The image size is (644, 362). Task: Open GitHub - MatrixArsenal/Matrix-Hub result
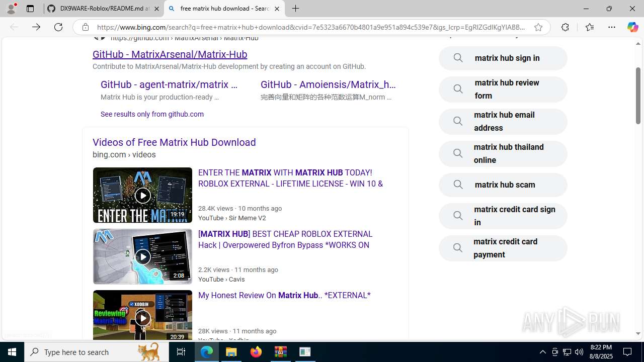click(170, 54)
